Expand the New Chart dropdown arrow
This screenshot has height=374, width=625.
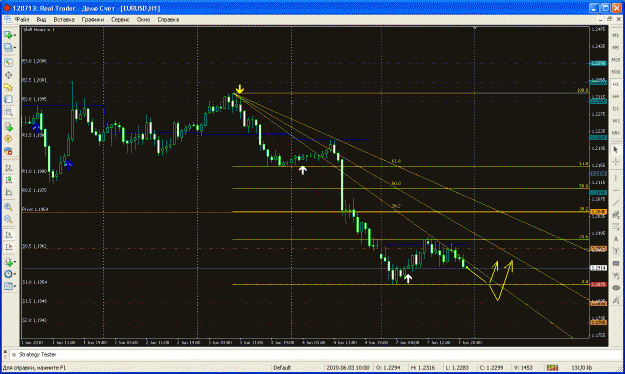click(15, 35)
